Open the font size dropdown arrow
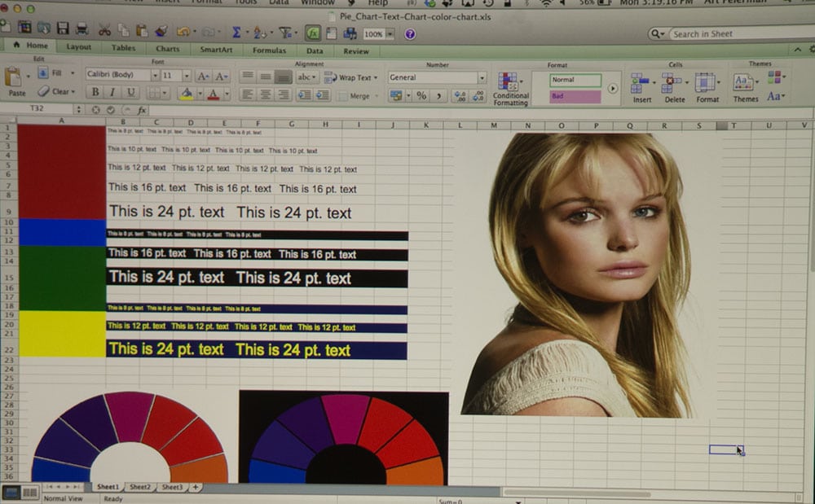Image resolution: width=815 pixels, height=504 pixels. 187,76
